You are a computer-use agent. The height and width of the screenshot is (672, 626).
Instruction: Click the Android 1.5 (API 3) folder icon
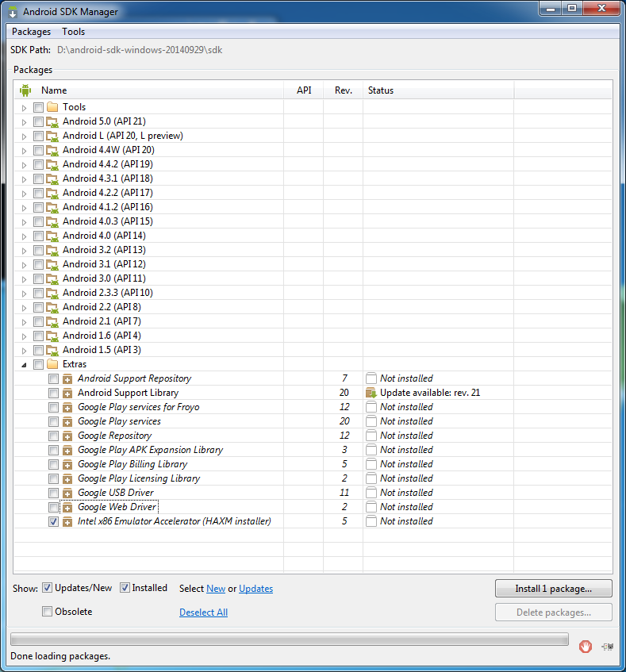52,350
